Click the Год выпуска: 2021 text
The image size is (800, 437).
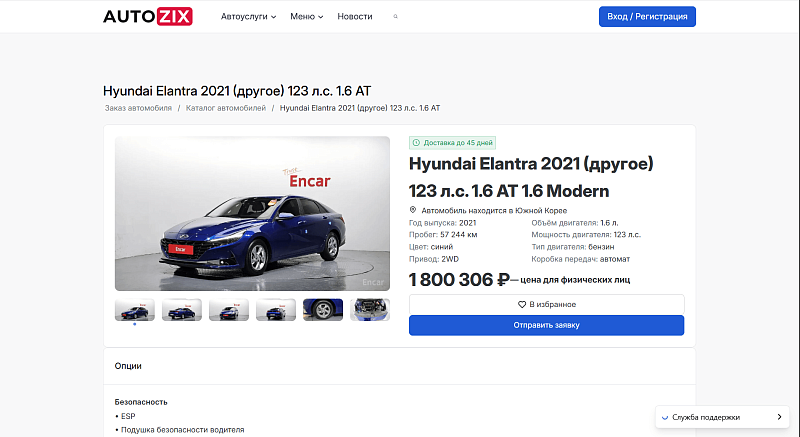[442, 223]
